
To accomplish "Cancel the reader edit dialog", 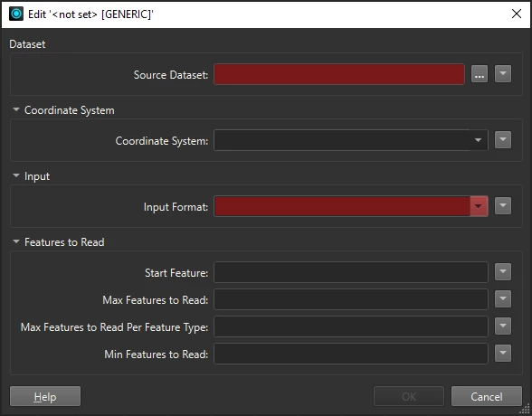I will [x=487, y=396].
